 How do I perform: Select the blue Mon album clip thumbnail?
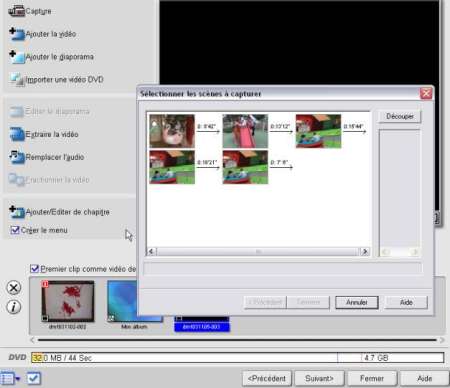click(122, 301)
